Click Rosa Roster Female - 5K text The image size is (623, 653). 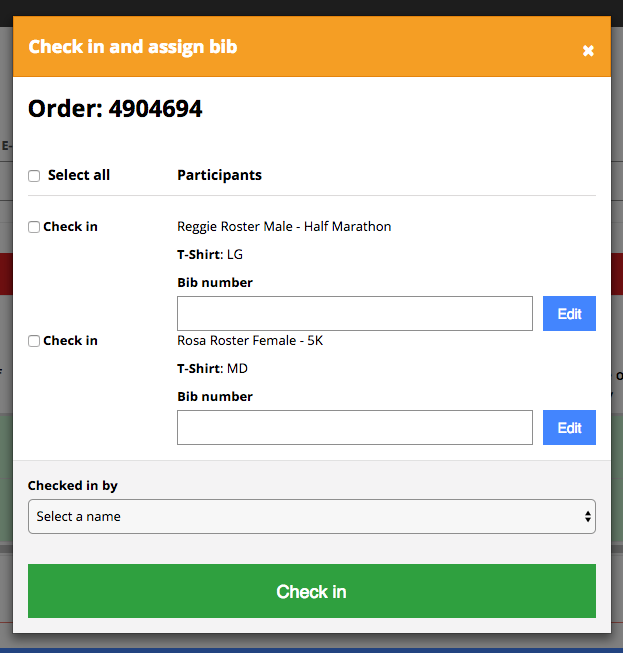250,341
